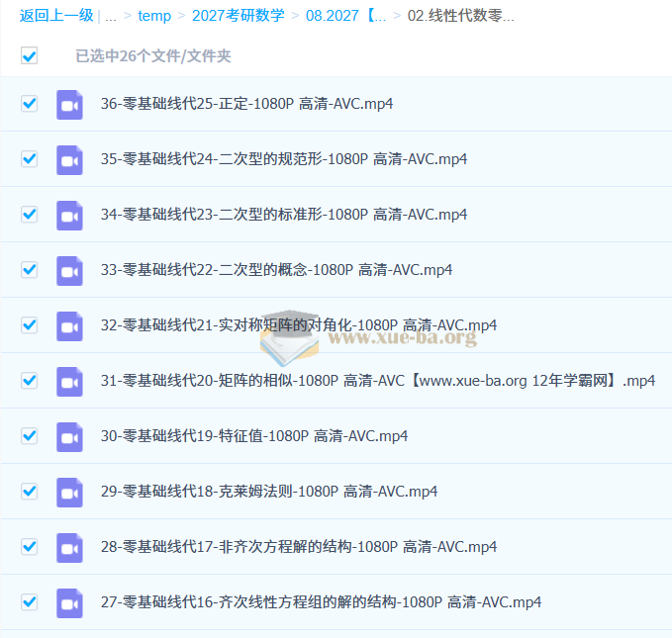Click video icon for 32-零基础线代21 file

[68, 325]
